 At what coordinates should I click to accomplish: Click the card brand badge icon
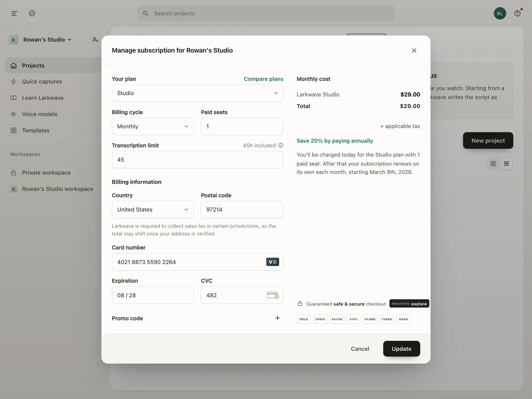coord(273,262)
